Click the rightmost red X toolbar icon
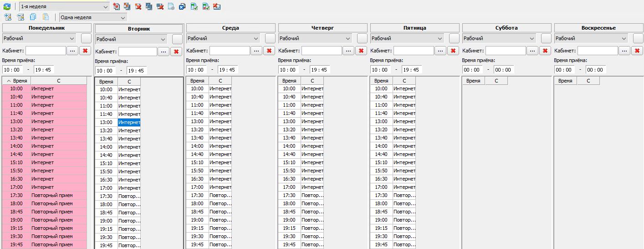This screenshot has height=249, width=644. (x=217, y=6)
